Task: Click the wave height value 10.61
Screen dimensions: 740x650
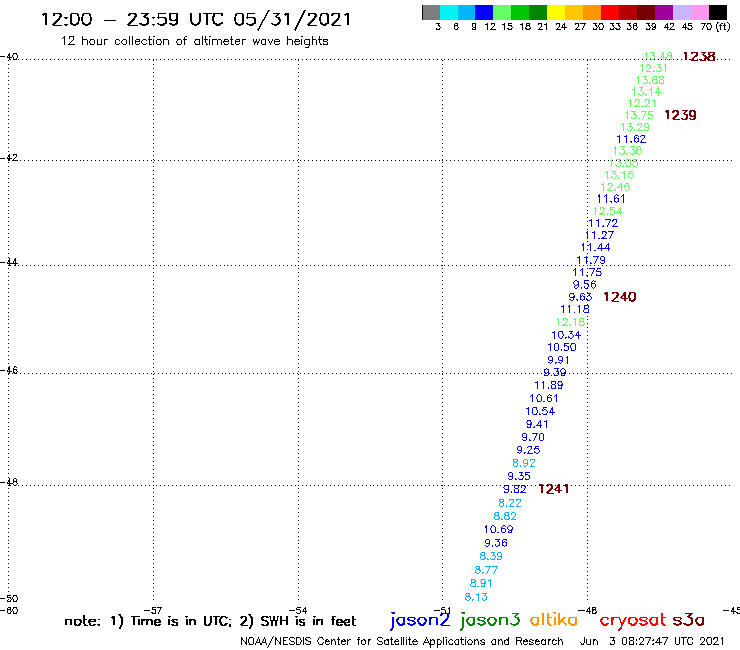Action: click(544, 398)
